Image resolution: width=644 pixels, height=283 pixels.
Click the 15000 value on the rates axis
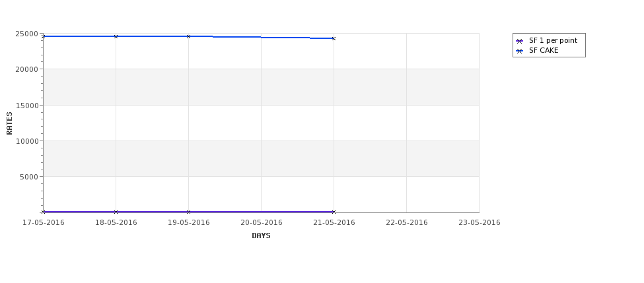[x=27, y=106]
